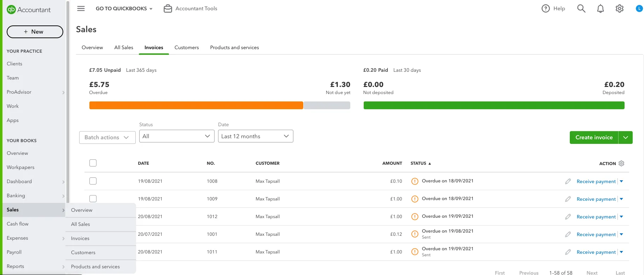Edit invoice 1009 with pencil icon
The image size is (644, 275).
(x=568, y=199)
